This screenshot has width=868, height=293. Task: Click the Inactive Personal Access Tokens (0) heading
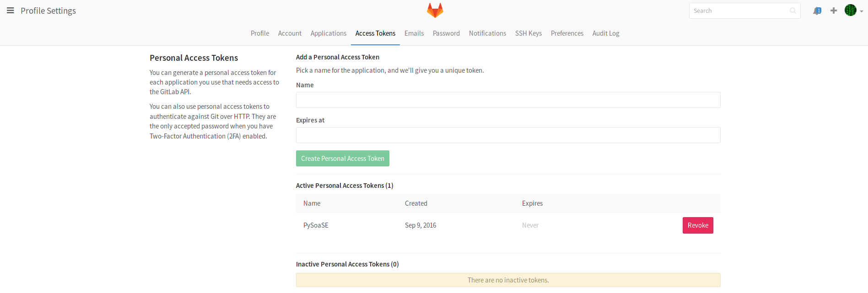pyautogui.click(x=347, y=264)
